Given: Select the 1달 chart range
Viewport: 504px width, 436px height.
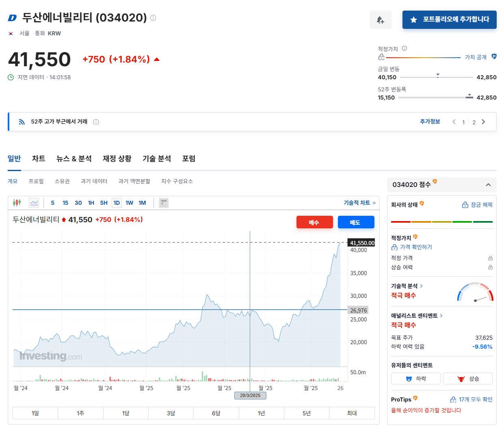Looking at the screenshot, I should point(126,413).
